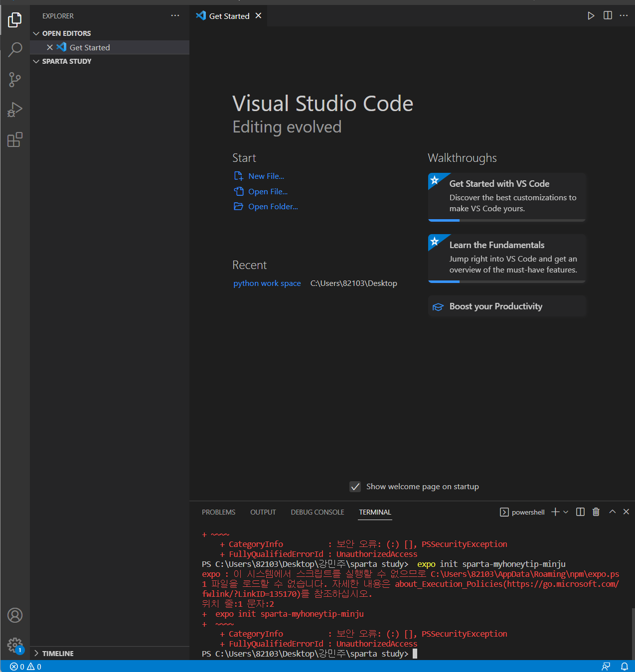
Task: Open notifications bell in status bar
Action: click(x=624, y=667)
